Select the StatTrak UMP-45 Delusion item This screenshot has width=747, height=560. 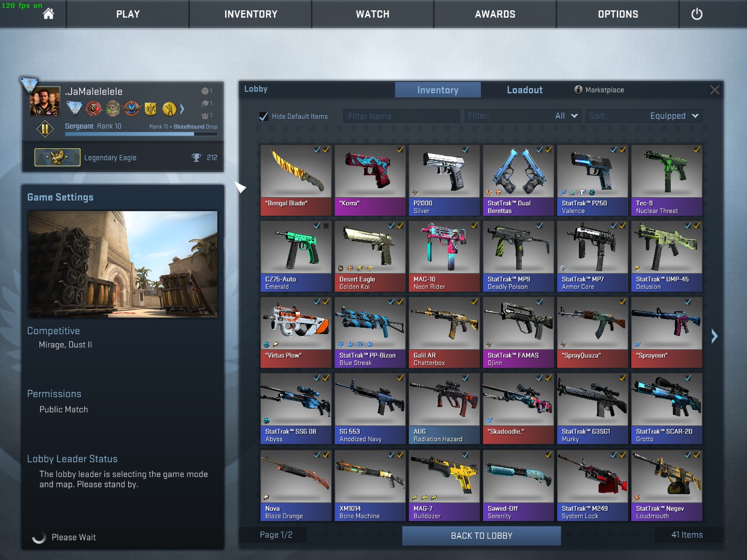(x=667, y=256)
